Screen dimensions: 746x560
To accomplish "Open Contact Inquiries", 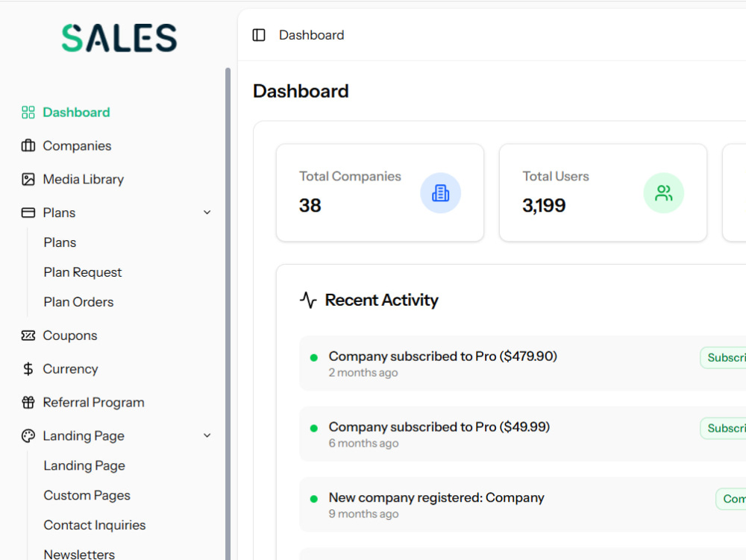I will pyautogui.click(x=95, y=525).
